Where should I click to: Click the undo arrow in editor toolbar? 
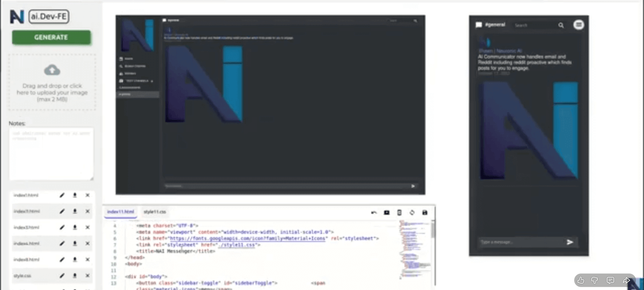[x=374, y=213]
